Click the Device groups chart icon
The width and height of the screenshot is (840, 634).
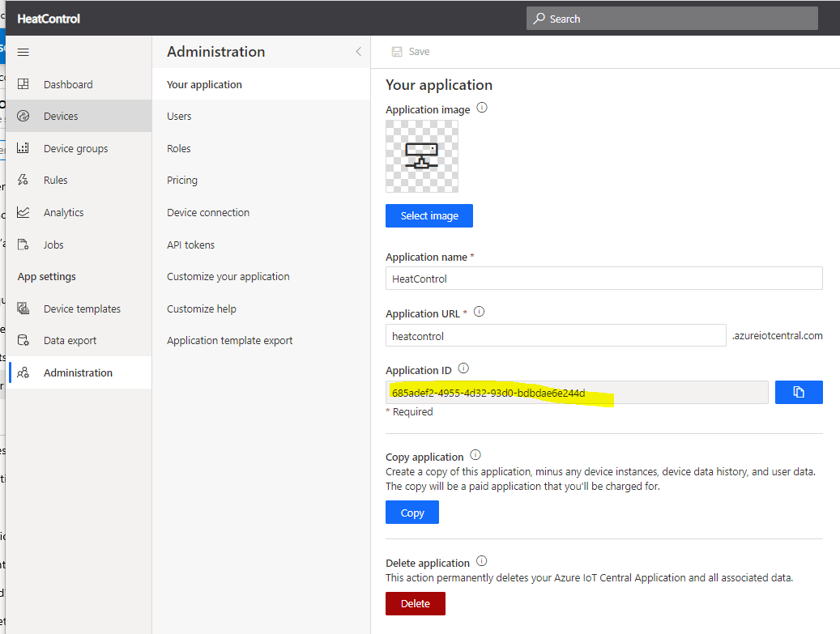click(23, 148)
